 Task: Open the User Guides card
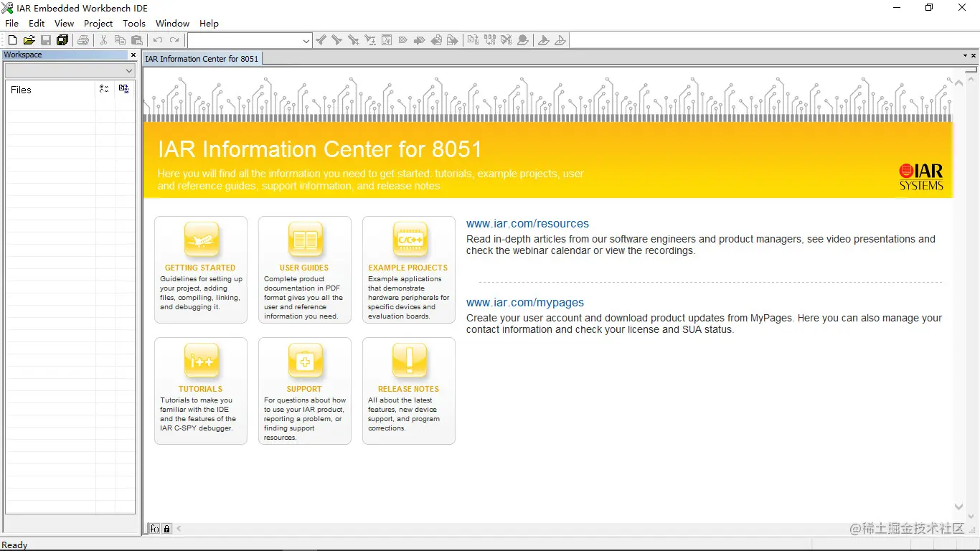305,270
